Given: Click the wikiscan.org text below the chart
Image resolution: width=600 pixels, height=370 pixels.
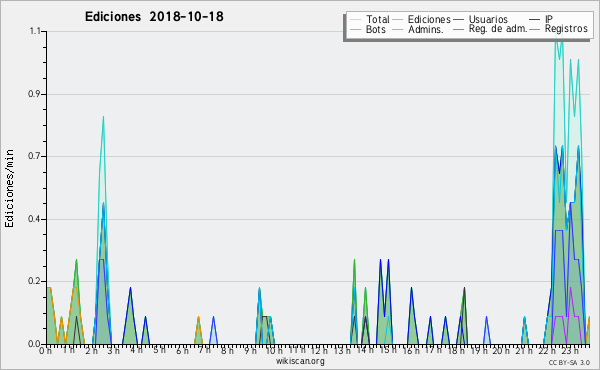Looking at the screenshot, I should pyautogui.click(x=300, y=361).
